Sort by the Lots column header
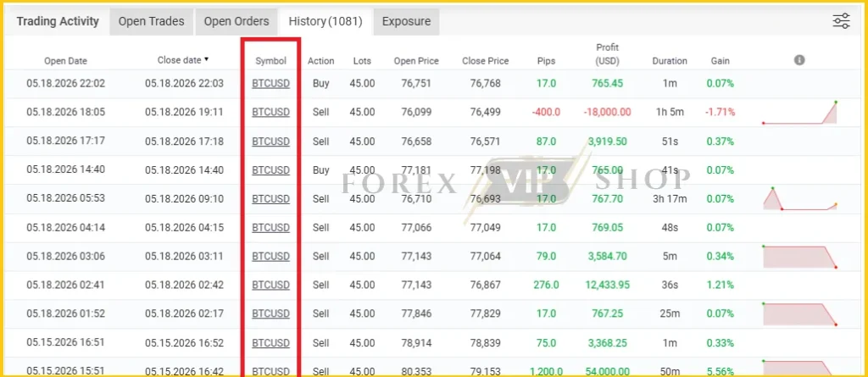 point(362,61)
